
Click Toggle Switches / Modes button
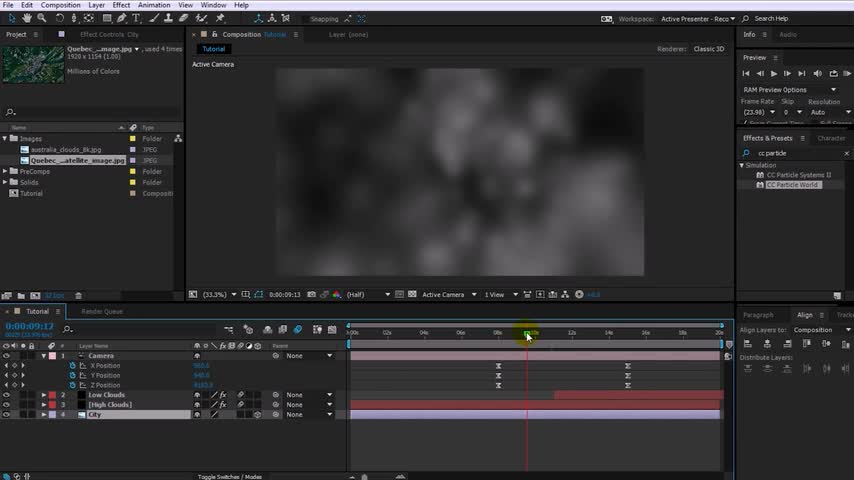point(229,477)
